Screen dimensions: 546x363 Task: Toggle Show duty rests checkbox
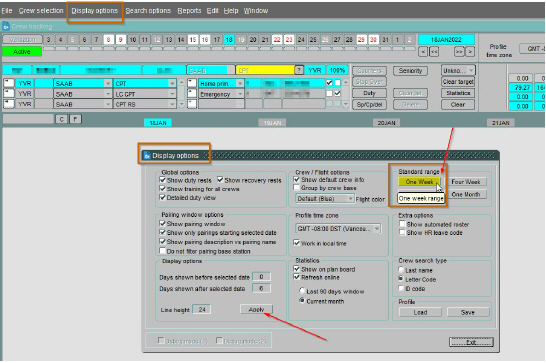pyautogui.click(x=162, y=180)
